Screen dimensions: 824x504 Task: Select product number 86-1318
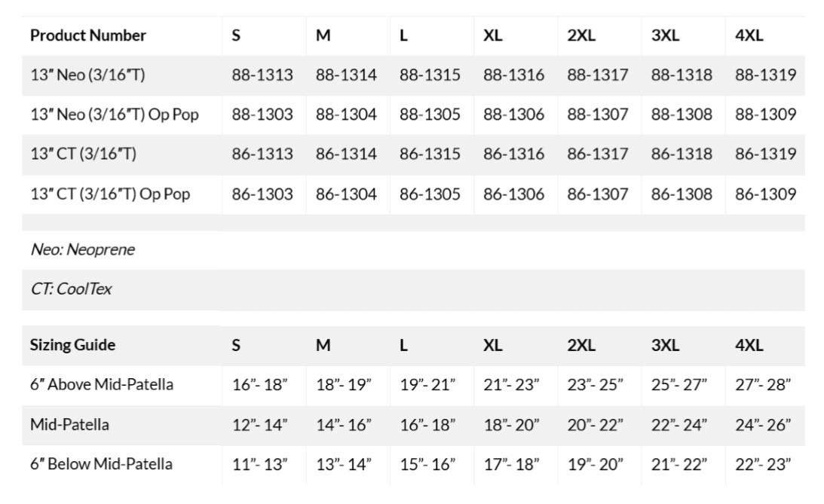pos(682,154)
